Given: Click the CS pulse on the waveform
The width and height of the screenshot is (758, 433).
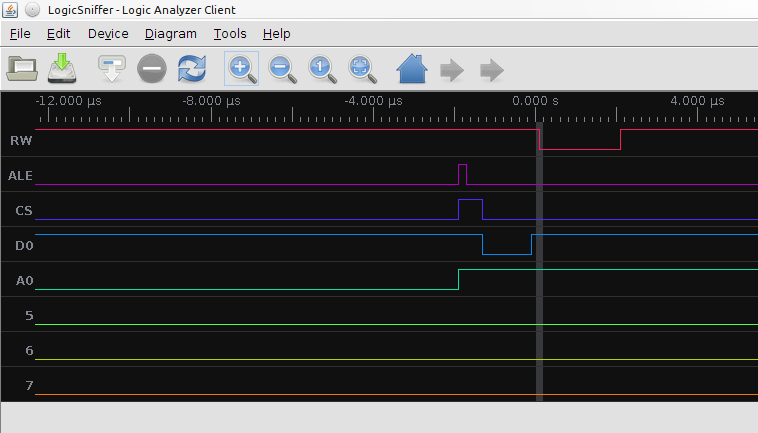Looking at the screenshot, I should tap(470, 209).
